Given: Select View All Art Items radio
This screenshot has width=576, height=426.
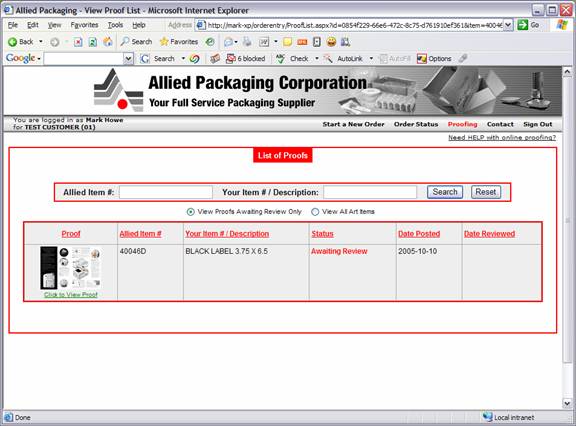Looking at the screenshot, I should (x=315, y=212).
